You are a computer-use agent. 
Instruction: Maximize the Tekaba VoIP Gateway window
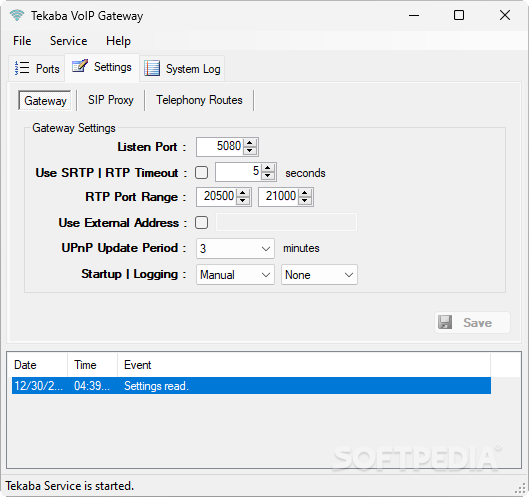click(459, 15)
